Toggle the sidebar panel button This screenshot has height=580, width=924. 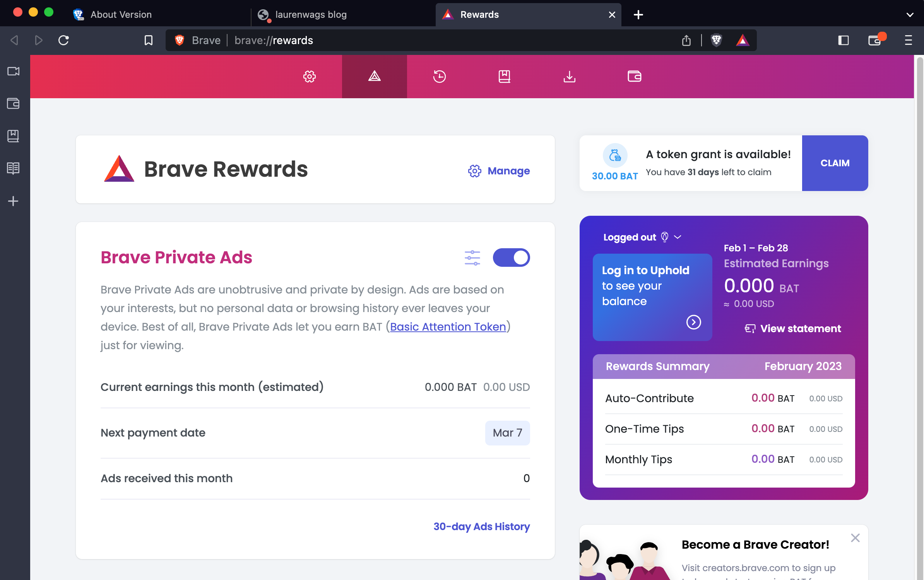coord(843,40)
